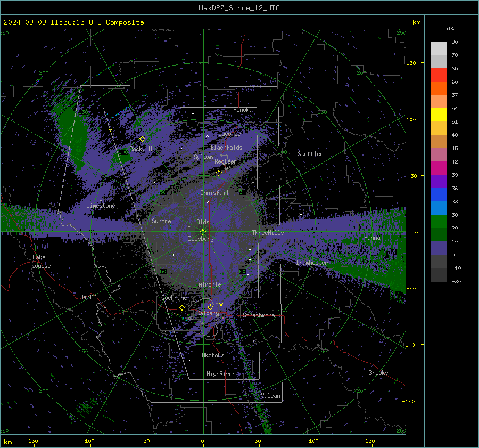Select the Innisfail label
The width and height of the screenshot is (479, 448).
(x=214, y=193)
